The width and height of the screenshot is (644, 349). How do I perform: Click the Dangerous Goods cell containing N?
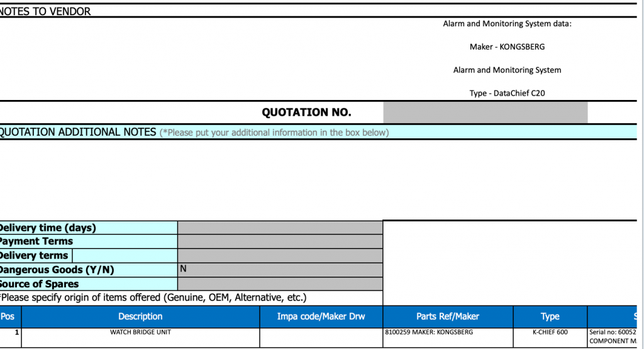coord(280,269)
